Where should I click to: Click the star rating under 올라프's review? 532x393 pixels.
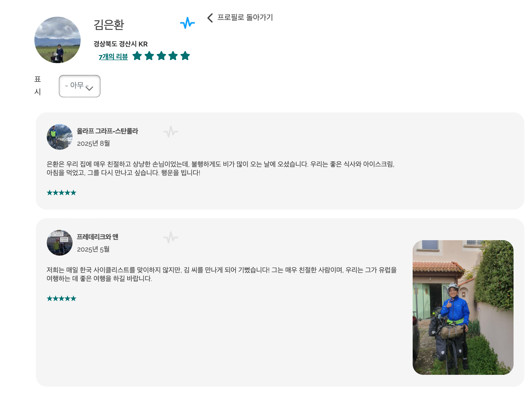pos(61,193)
